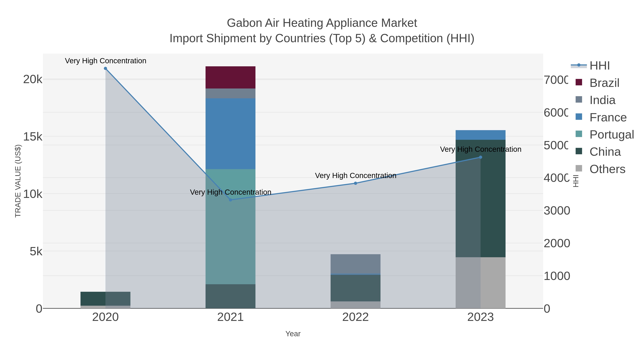Select the China segment in 2022 bar
Screen dimensions: 644x362
[355, 288]
